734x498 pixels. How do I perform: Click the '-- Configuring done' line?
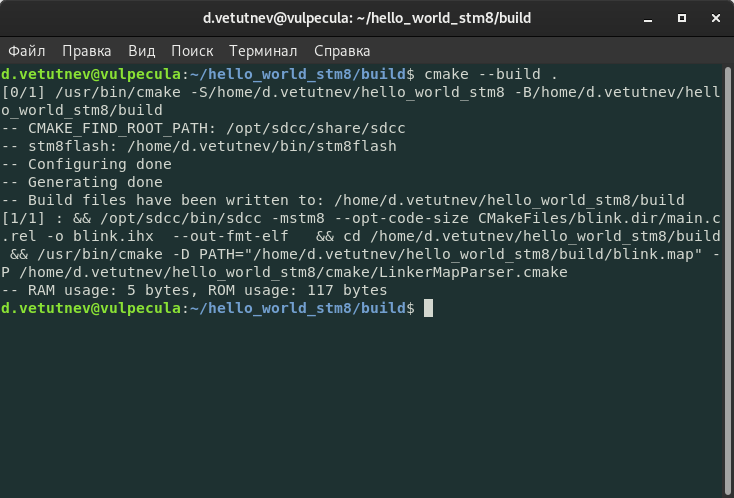(x=87, y=164)
